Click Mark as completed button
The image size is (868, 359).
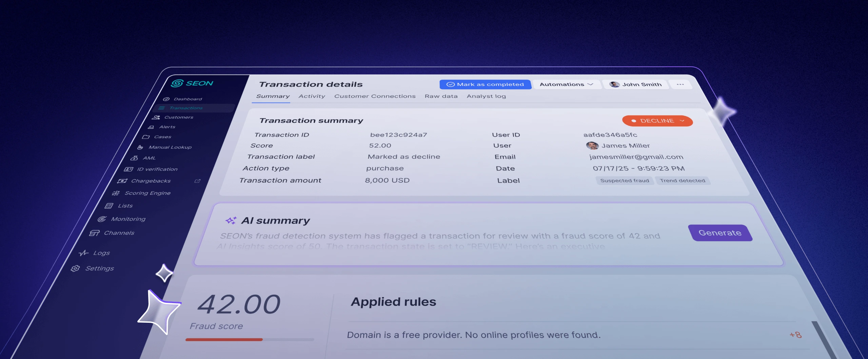[485, 84]
